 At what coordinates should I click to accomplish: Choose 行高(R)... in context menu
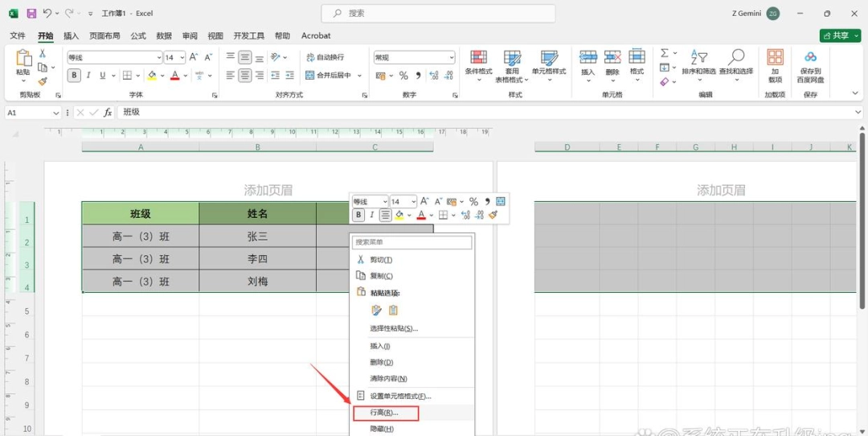[x=412, y=413]
